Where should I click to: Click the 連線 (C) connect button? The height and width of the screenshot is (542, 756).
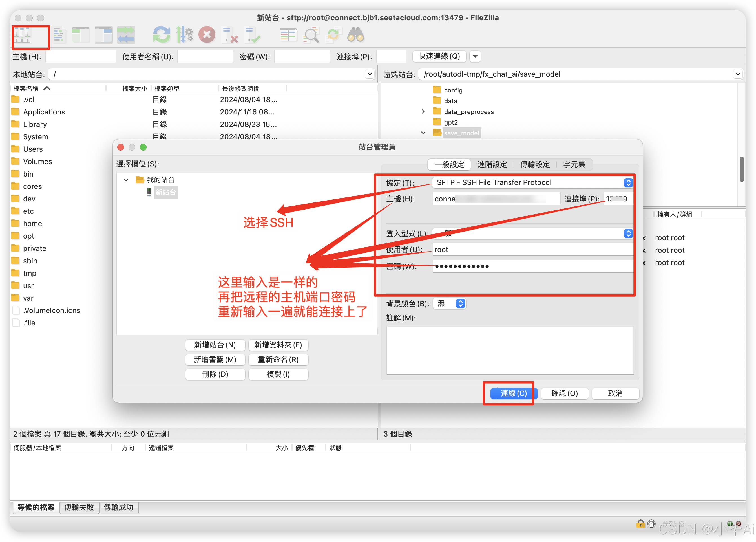513,393
